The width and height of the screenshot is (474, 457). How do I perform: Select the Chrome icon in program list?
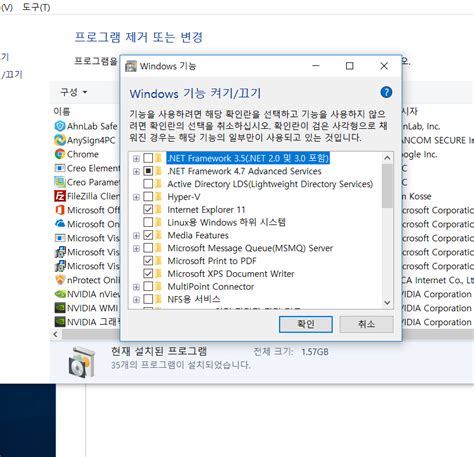tap(60, 154)
